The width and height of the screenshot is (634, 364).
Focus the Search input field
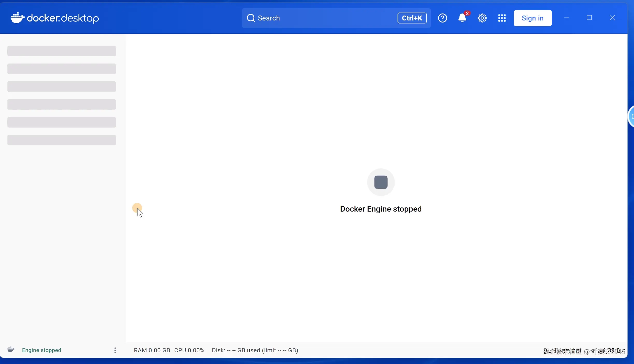tap(324, 18)
